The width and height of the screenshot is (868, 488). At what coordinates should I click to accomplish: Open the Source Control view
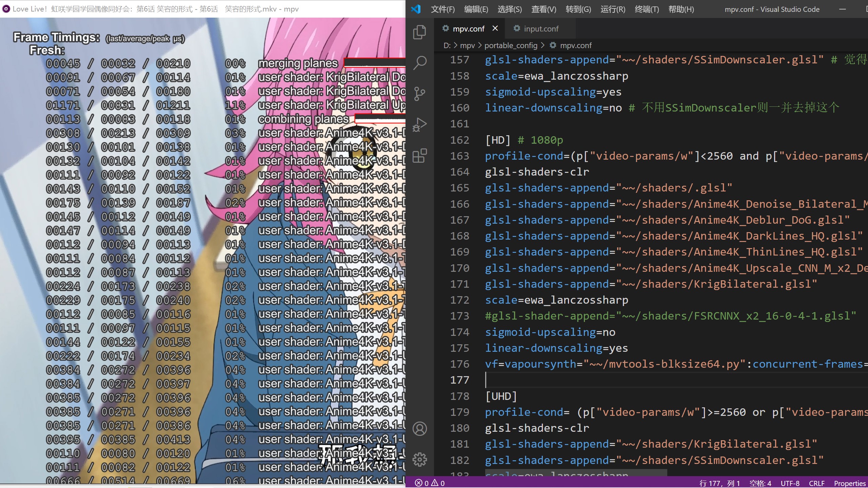coord(419,94)
